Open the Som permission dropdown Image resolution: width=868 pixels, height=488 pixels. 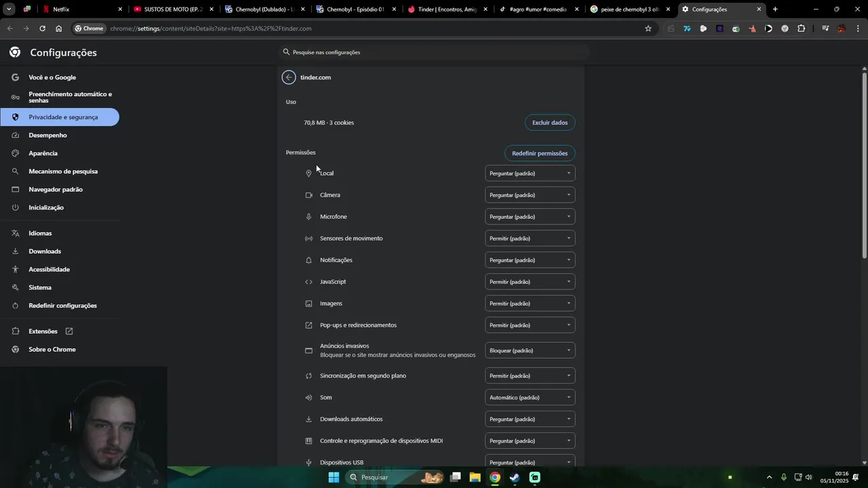[x=530, y=397]
